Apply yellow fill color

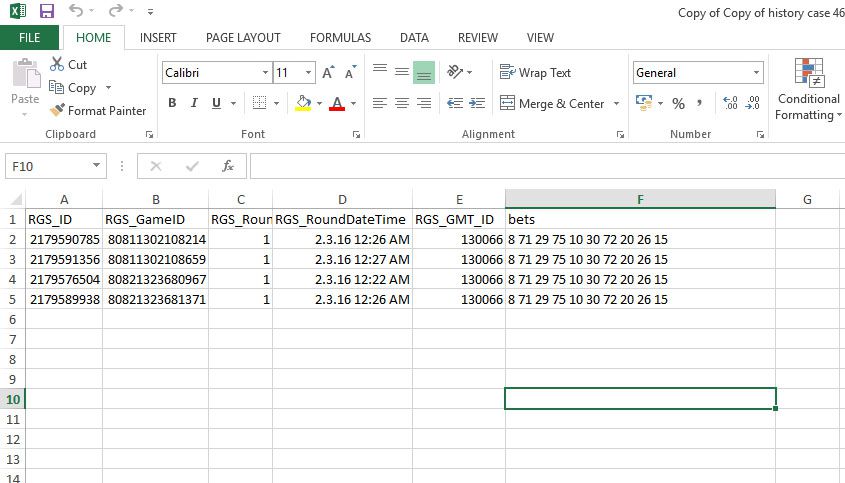(x=303, y=103)
